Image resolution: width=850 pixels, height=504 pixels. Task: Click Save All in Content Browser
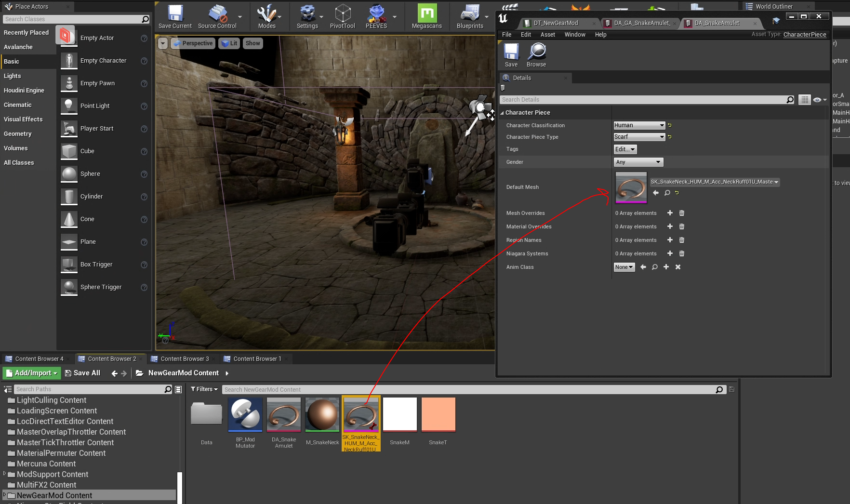pyautogui.click(x=82, y=373)
